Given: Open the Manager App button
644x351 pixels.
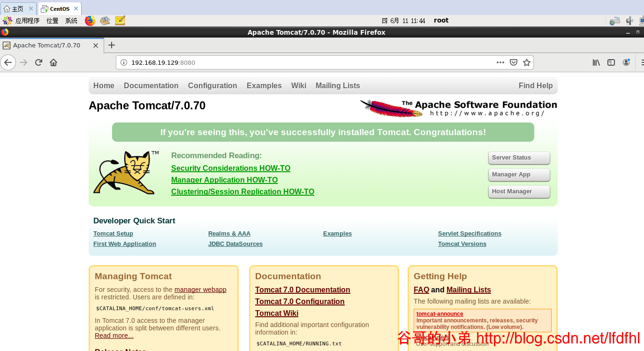Looking at the screenshot, I should pyautogui.click(x=519, y=175).
